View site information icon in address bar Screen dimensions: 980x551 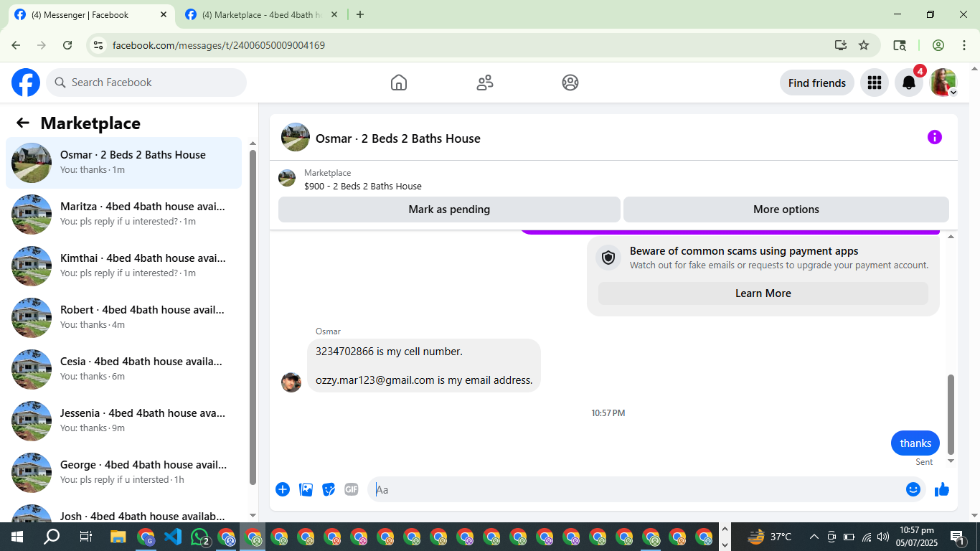pyautogui.click(x=99, y=45)
